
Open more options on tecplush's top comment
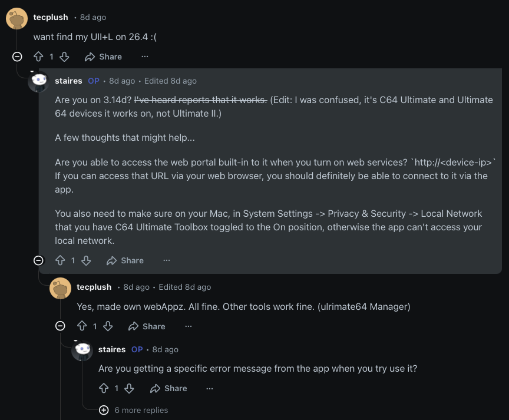pyautogui.click(x=145, y=57)
